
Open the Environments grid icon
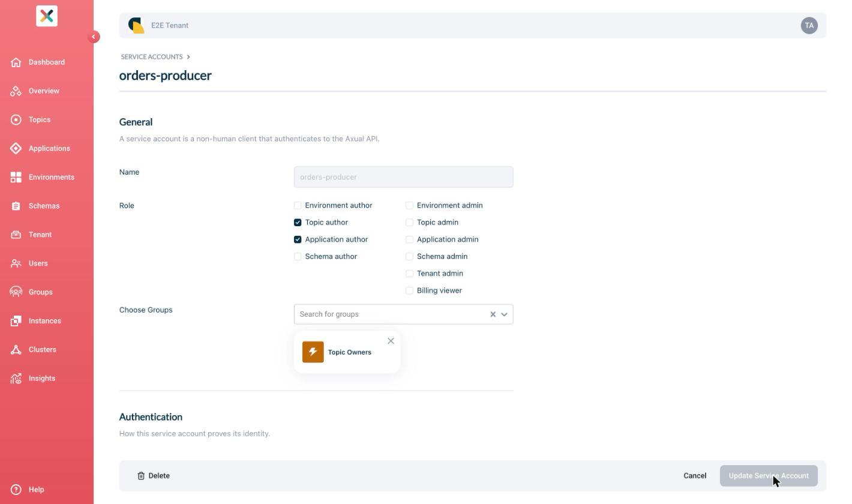click(16, 178)
